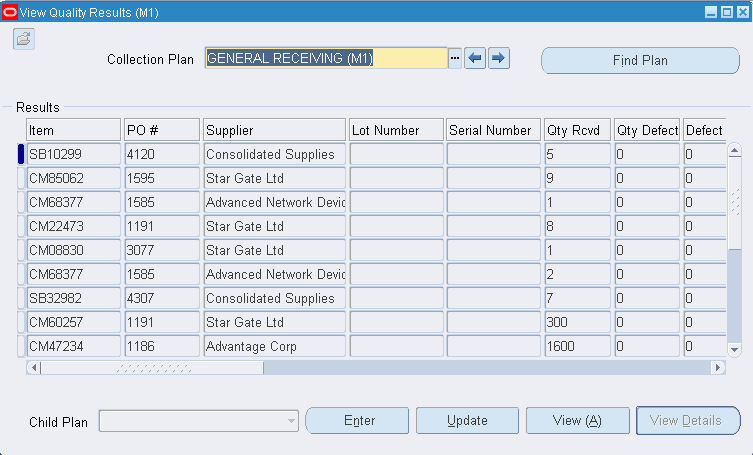Screen dimensions: 753x455
Task: Click the item cell CM85062
Action: (73, 178)
